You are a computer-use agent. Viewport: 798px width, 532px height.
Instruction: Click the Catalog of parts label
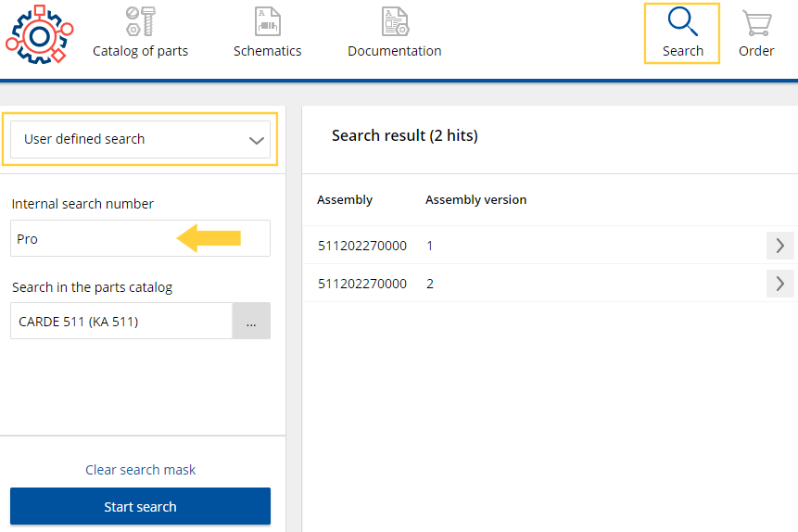click(141, 51)
